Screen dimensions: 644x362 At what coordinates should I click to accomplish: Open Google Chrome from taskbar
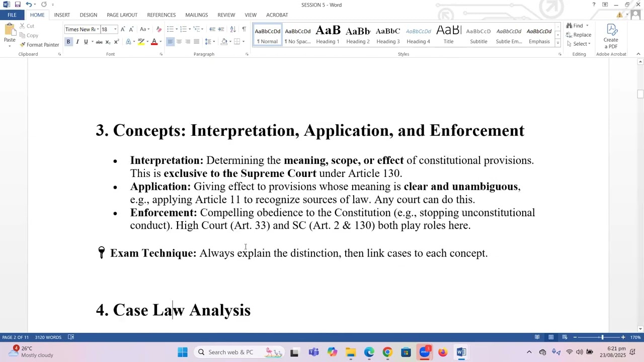coord(387,352)
